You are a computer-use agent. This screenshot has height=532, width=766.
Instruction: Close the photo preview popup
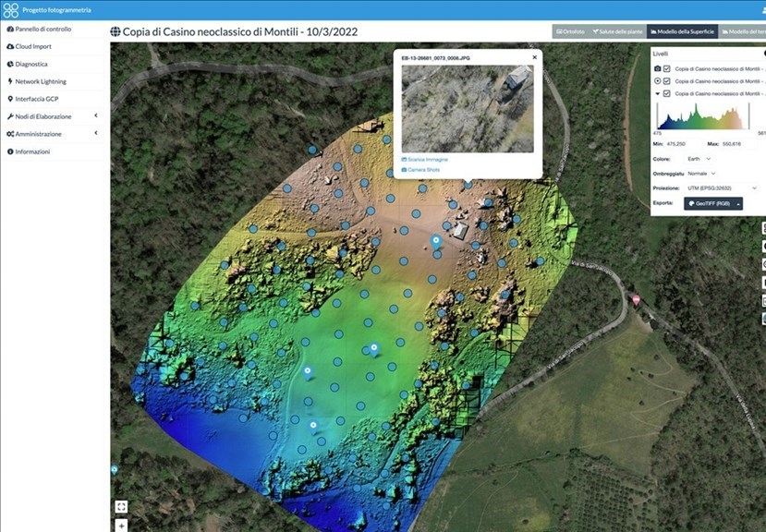coord(534,57)
